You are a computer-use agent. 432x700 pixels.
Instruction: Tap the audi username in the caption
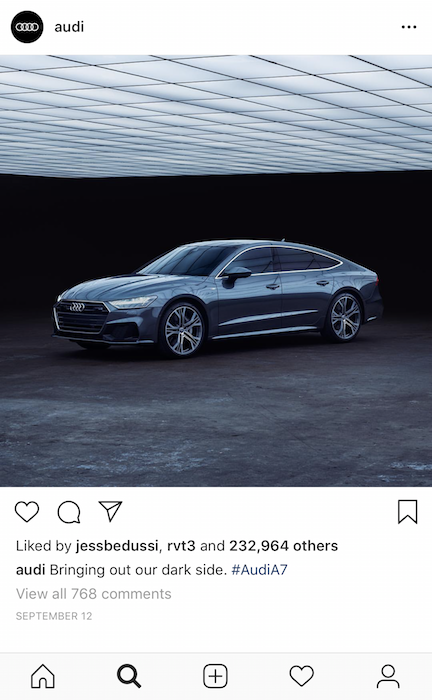[x=30, y=570]
